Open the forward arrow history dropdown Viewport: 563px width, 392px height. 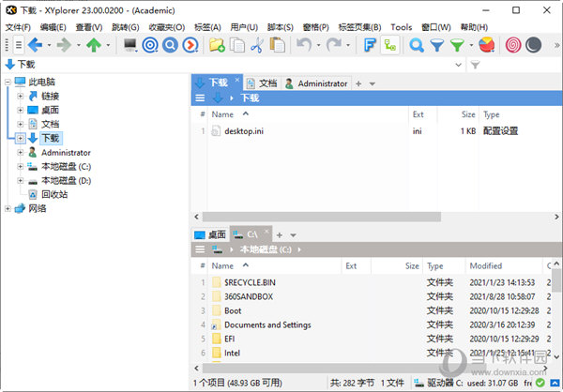pos(79,46)
